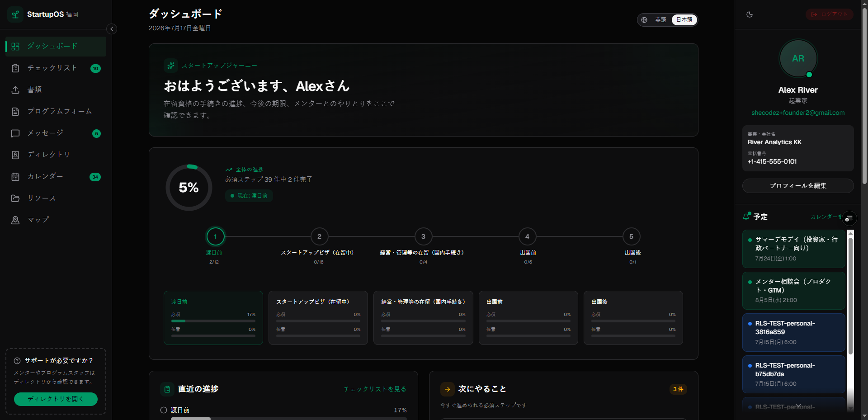The height and width of the screenshot is (420, 868).
Task: Select journey step 4 出国前
Action: [527, 236]
